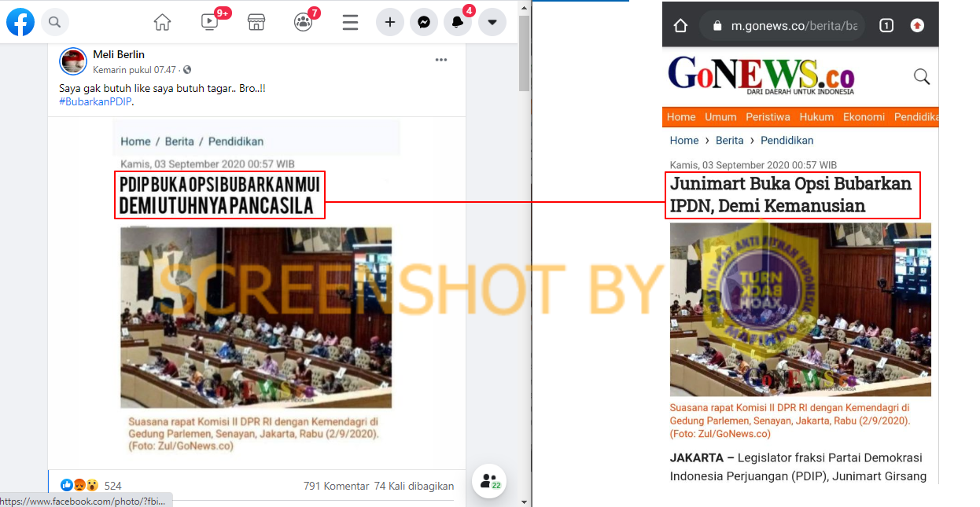Open tab switcher showing 1 tab

pyautogui.click(x=886, y=26)
